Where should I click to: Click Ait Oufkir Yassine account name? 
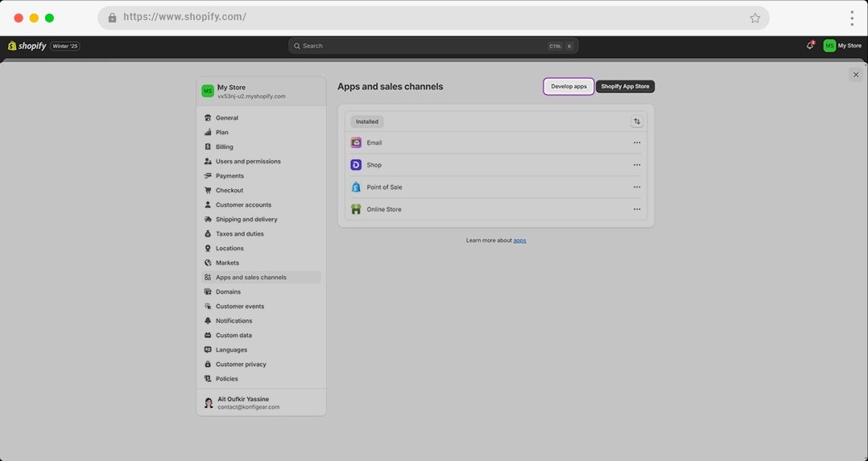tap(243, 399)
